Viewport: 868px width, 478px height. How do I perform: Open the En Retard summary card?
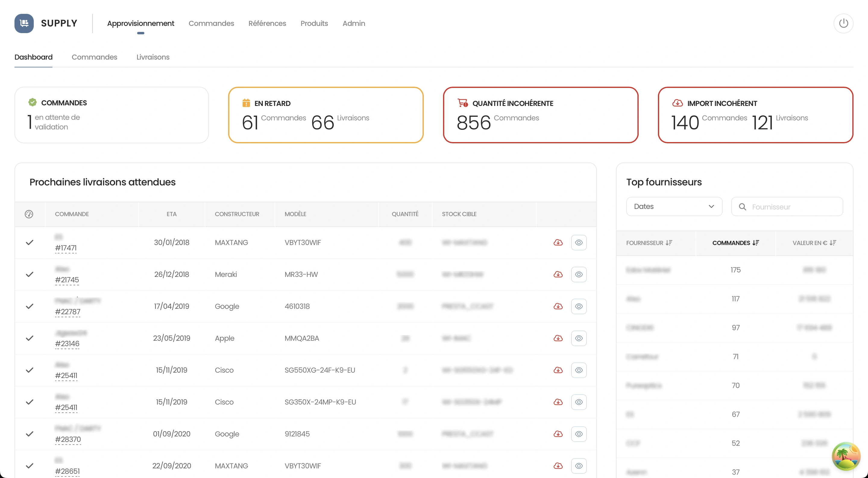(325, 115)
